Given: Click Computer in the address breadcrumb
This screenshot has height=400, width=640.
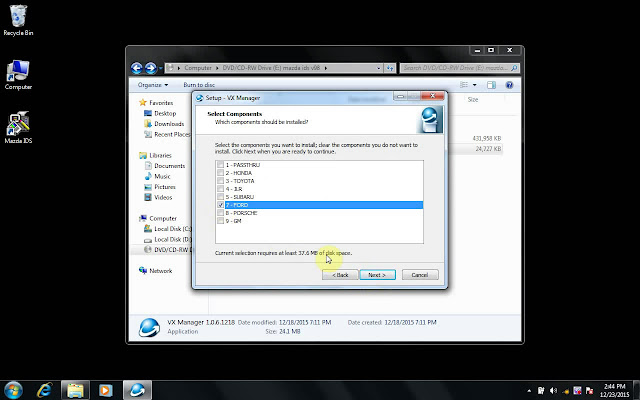Looking at the screenshot, I should (198, 68).
